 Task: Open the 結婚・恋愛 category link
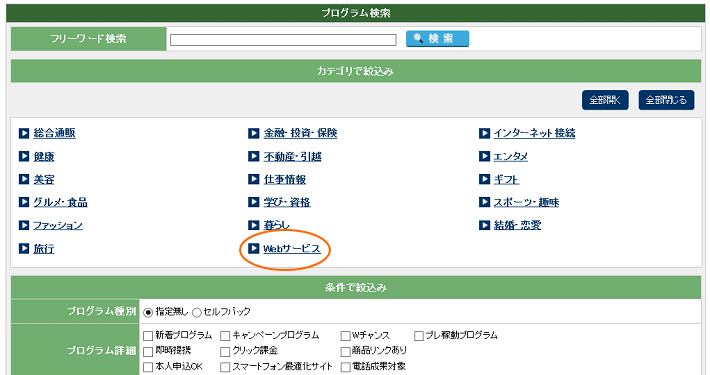pos(518,225)
